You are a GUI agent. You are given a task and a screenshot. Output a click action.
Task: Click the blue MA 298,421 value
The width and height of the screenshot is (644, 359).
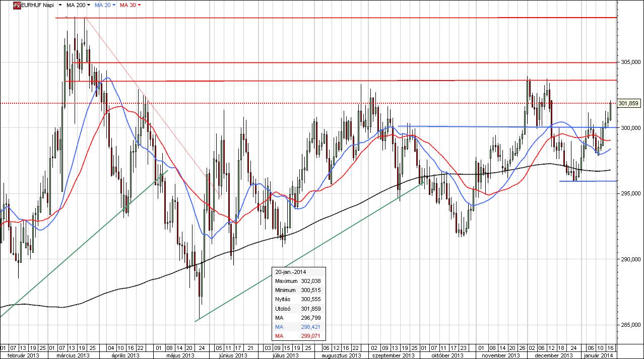tap(311, 327)
